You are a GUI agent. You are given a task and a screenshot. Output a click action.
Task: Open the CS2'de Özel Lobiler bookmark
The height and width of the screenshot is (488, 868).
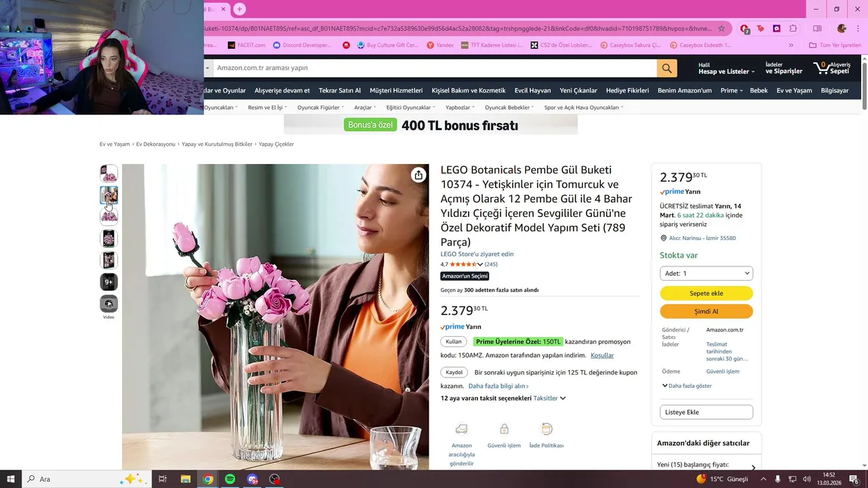(x=561, y=45)
